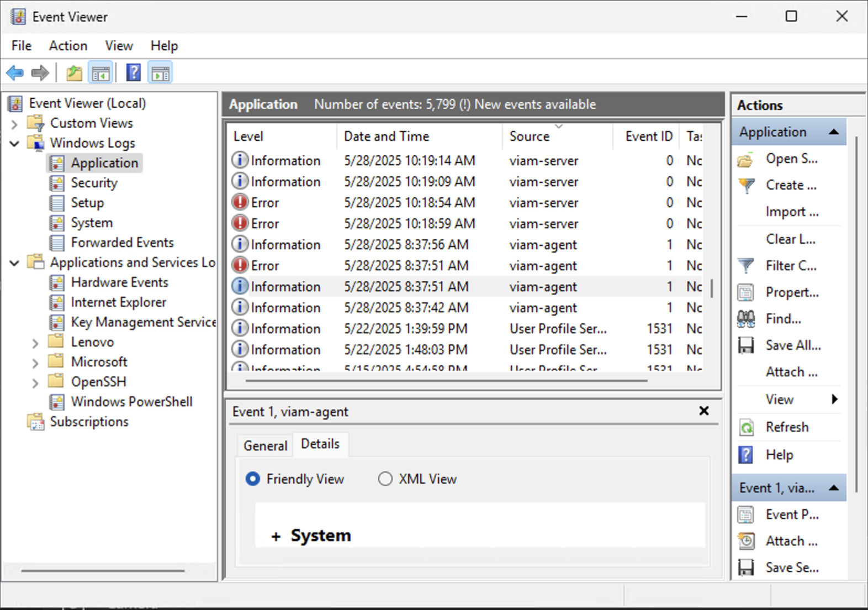Select the Security log in tree
868x610 pixels.
(94, 183)
